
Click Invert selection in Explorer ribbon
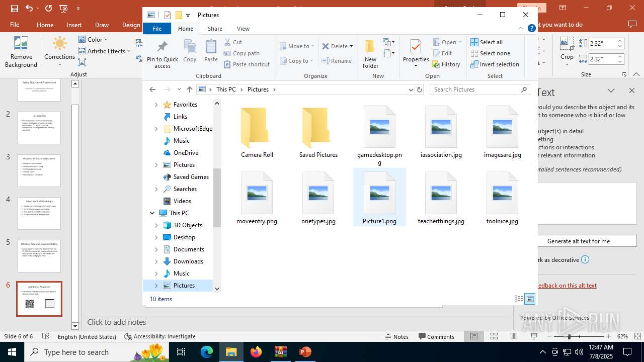pyautogui.click(x=495, y=64)
